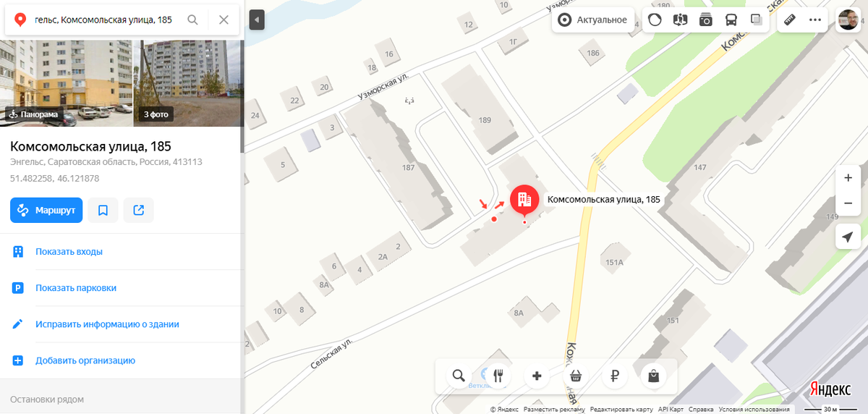The width and height of the screenshot is (868, 414).
Task: Toggle the traffic layer icon
Action: [655, 20]
